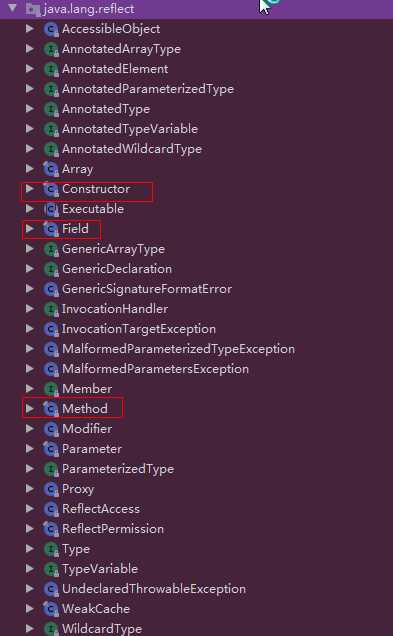
Task: Collapse the java.lang.reflect package node
Action: (x=13, y=8)
